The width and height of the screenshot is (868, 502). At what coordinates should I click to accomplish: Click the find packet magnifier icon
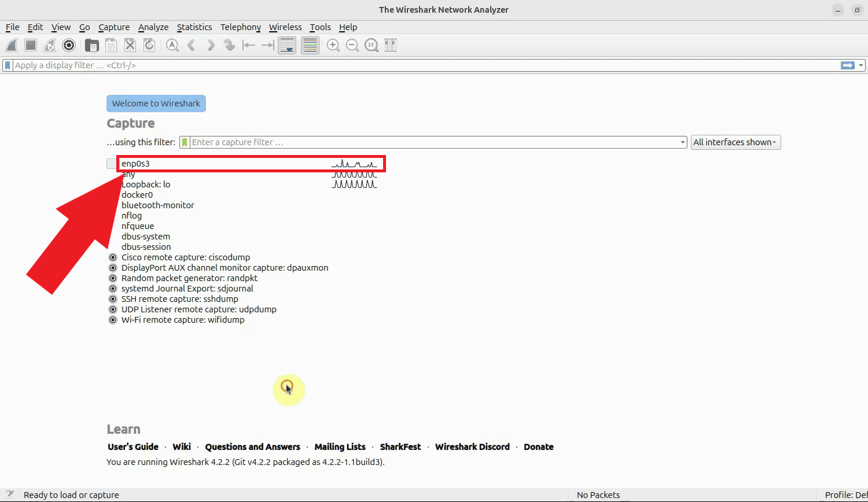tap(172, 45)
